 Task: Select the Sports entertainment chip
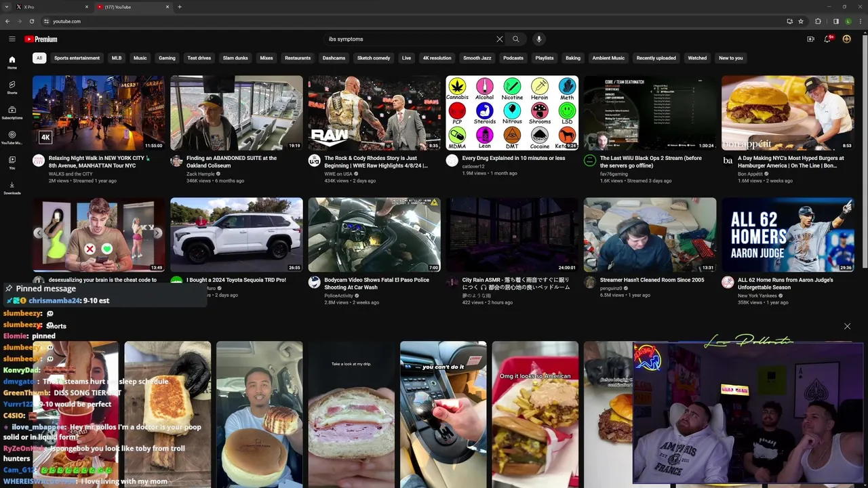[77, 58]
